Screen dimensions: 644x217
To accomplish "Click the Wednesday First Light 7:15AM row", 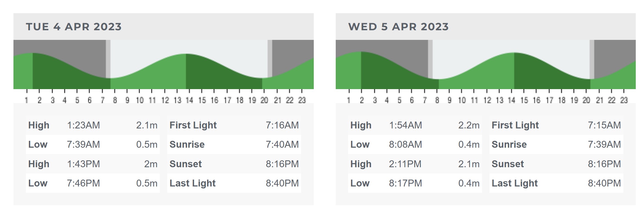I will click(556, 125).
